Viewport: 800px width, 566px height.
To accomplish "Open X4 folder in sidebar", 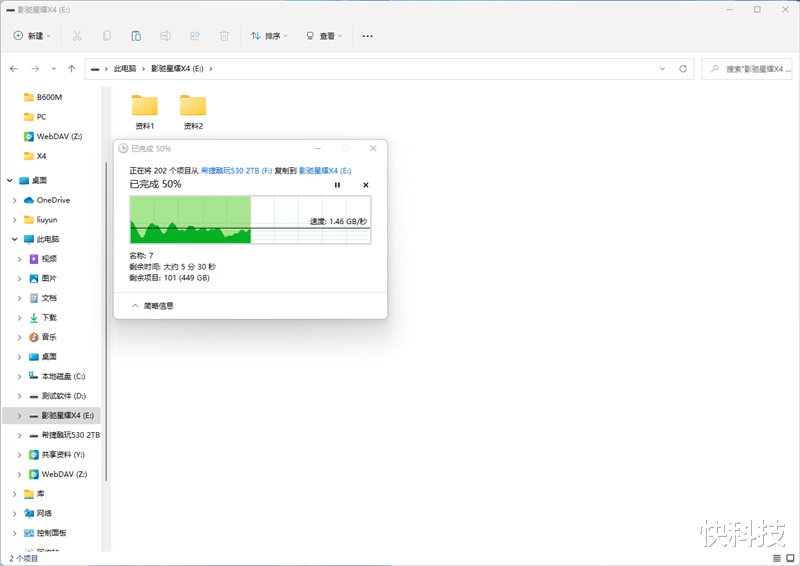I will 35,156.
